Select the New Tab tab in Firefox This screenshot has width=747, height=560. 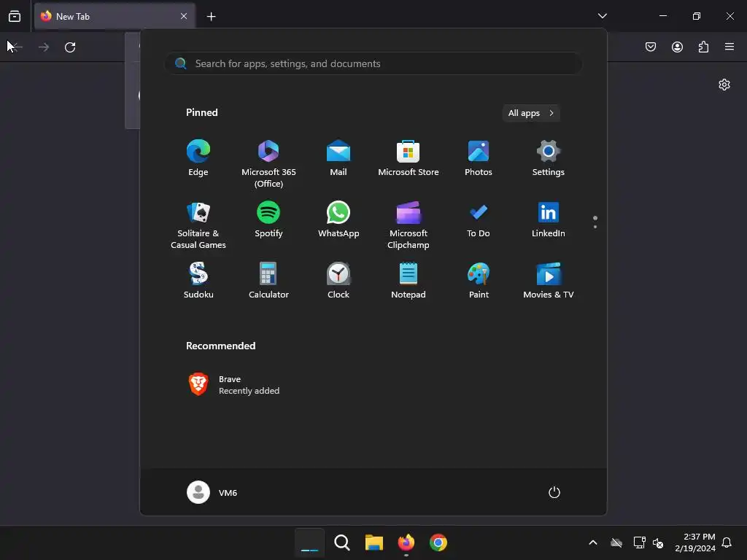pyautogui.click(x=115, y=16)
